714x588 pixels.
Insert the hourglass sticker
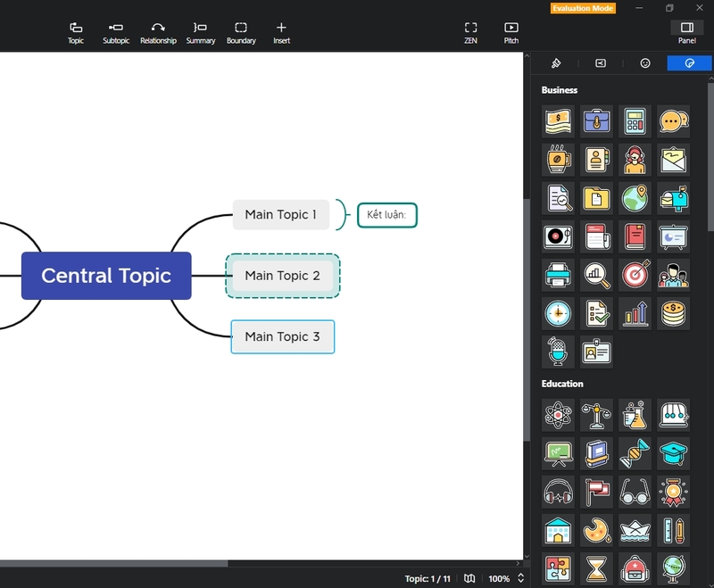point(596,567)
